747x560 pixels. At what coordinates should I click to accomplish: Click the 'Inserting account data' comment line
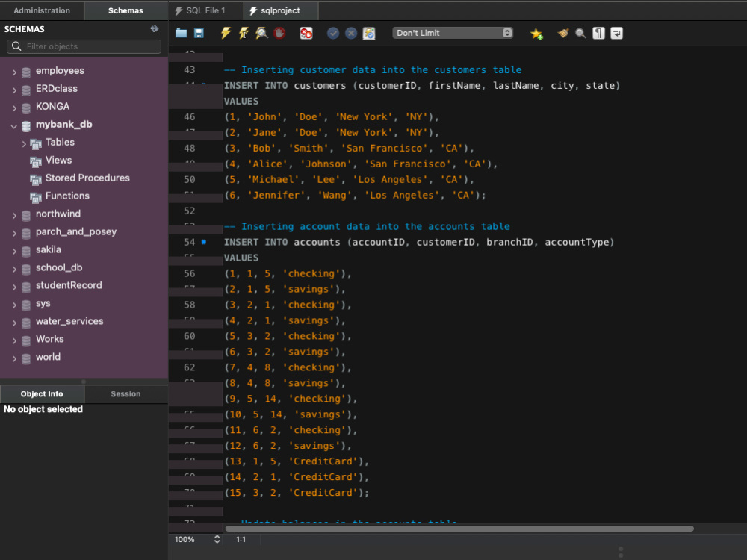[367, 227]
